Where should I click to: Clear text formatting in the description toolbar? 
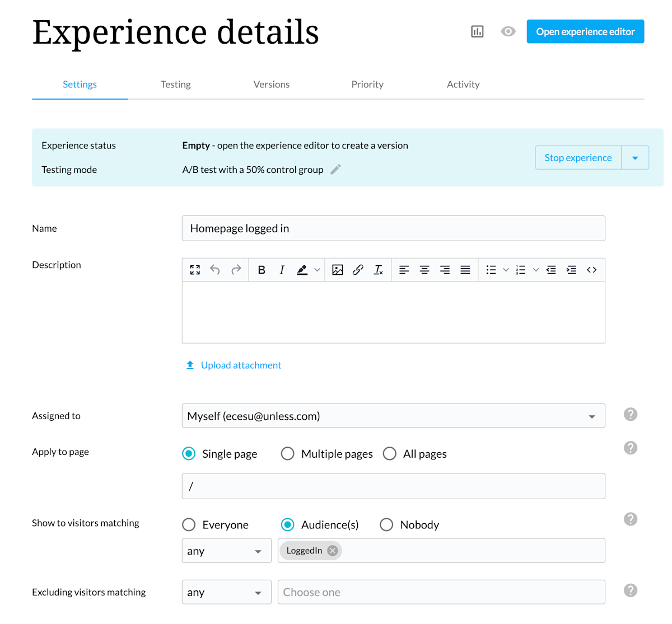click(379, 270)
